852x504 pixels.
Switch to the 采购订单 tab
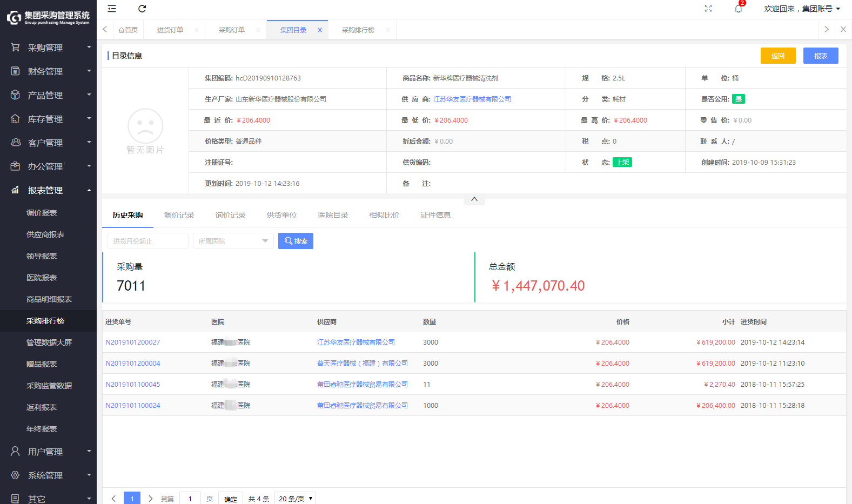232,30
